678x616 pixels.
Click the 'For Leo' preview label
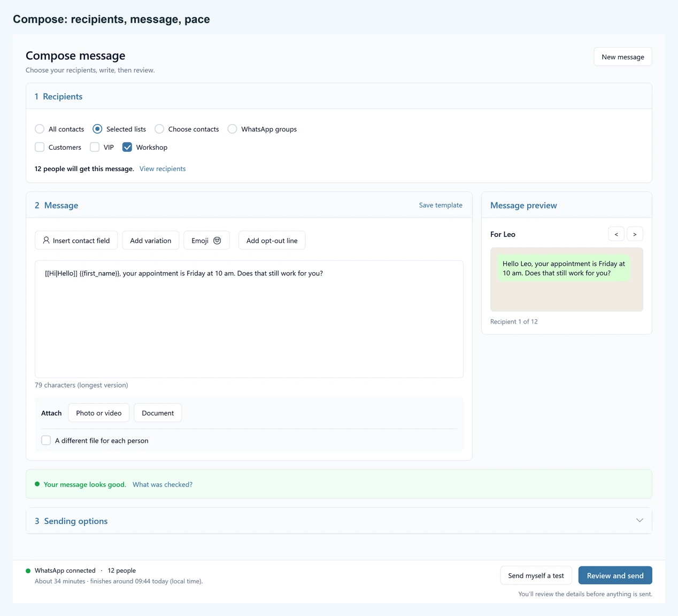click(503, 234)
